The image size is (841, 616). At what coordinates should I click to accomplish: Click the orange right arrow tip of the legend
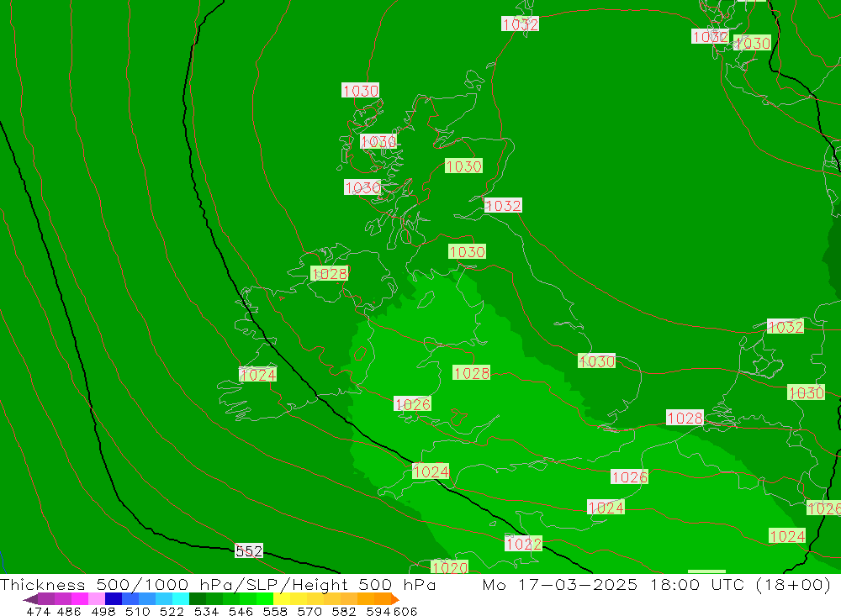point(395,599)
